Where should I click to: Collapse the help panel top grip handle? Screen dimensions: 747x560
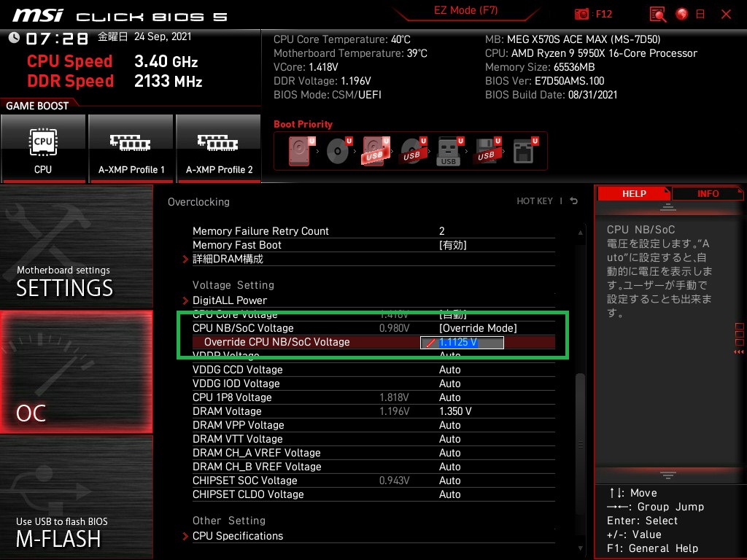click(x=668, y=207)
